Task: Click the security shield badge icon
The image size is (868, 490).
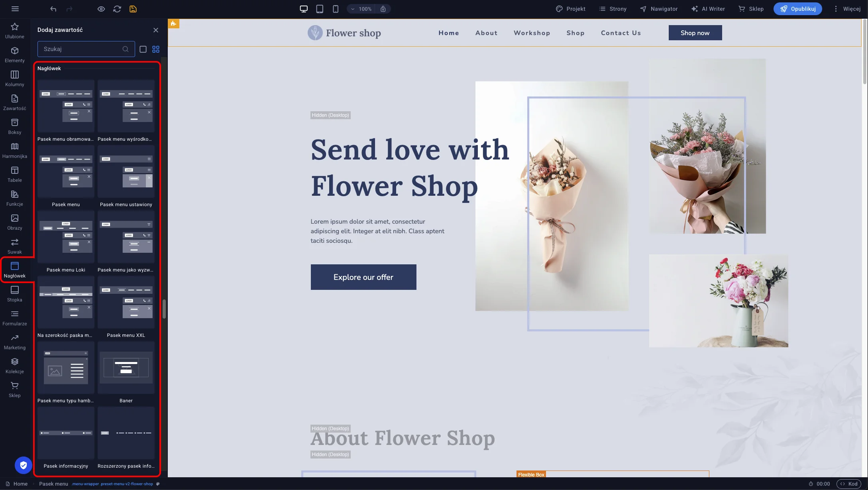Action: point(24,465)
